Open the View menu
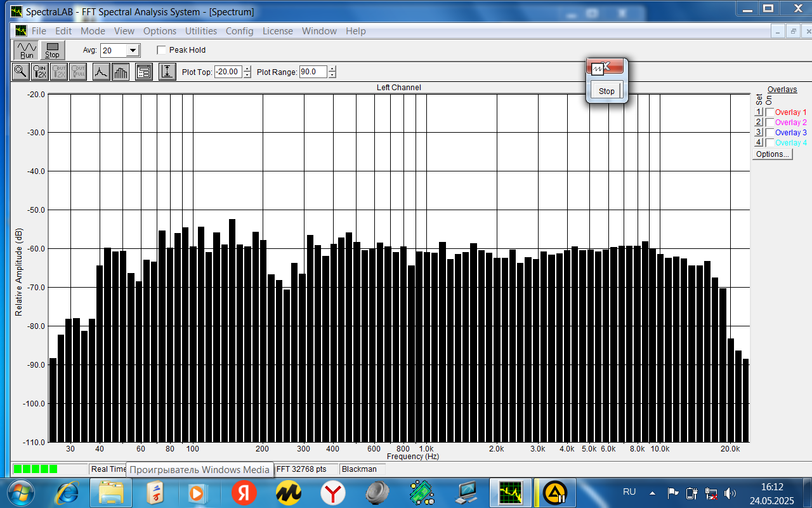 124,30
